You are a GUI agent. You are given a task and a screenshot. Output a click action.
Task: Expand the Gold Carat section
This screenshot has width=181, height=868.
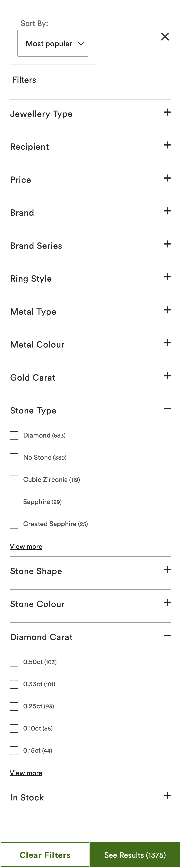167,376
